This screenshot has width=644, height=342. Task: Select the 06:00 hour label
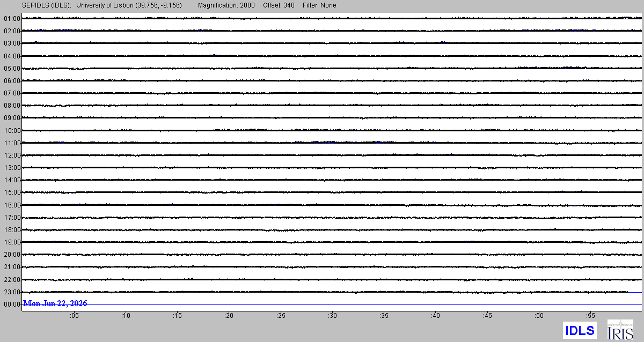(x=12, y=81)
